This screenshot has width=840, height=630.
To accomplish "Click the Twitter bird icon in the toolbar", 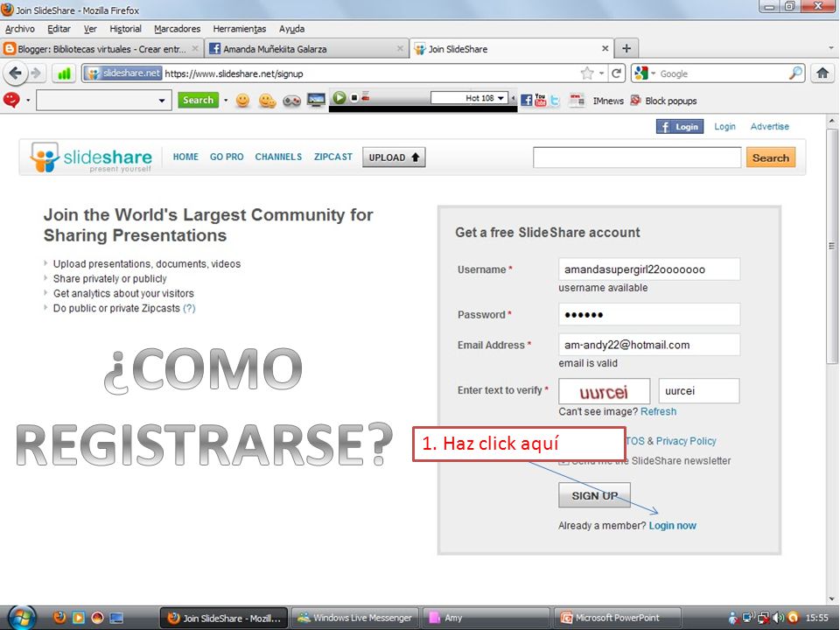I will (555, 100).
